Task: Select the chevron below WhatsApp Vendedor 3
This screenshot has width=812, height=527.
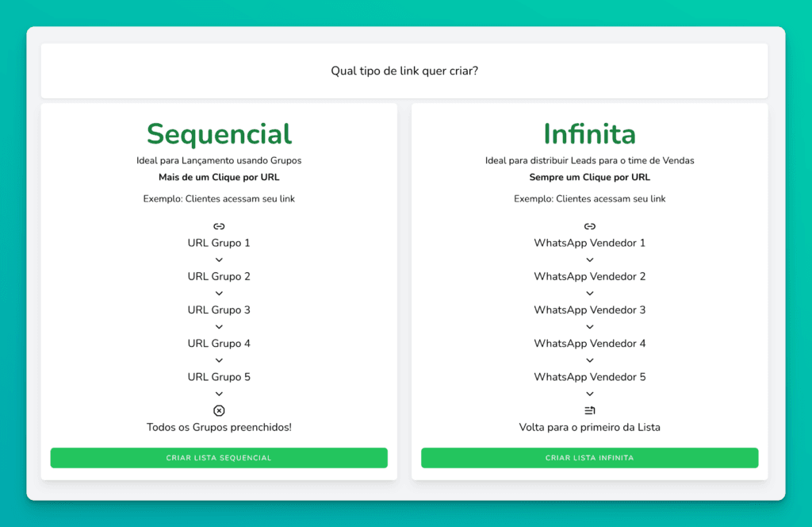Action: (590, 326)
